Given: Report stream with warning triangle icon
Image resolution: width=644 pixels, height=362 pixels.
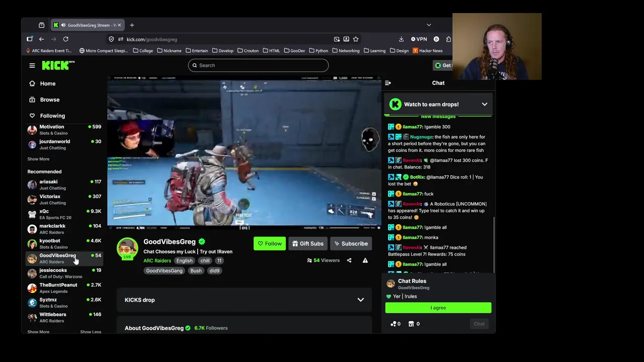Looking at the screenshot, I should click(365, 260).
